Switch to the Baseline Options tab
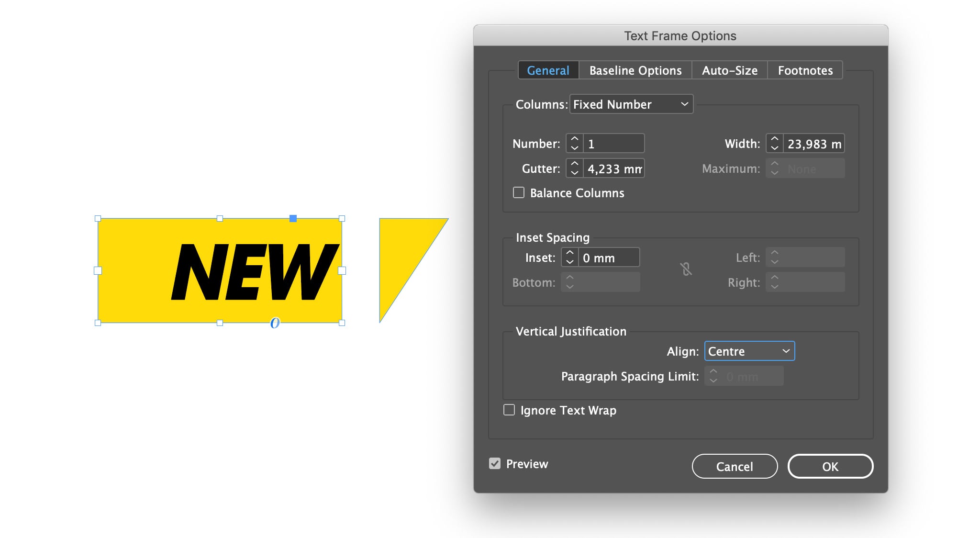The width and height of the screenshot is (980, 538). [x=635, y=70]
